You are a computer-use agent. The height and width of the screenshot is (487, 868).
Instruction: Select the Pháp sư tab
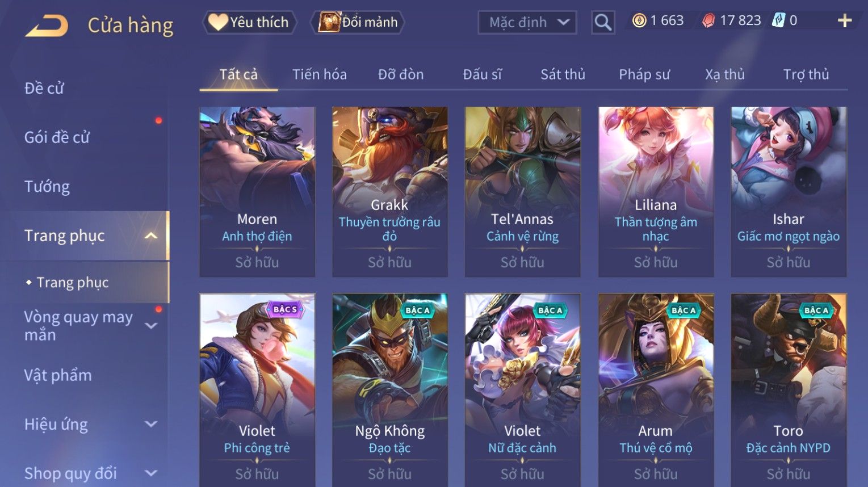pos(644,74)
